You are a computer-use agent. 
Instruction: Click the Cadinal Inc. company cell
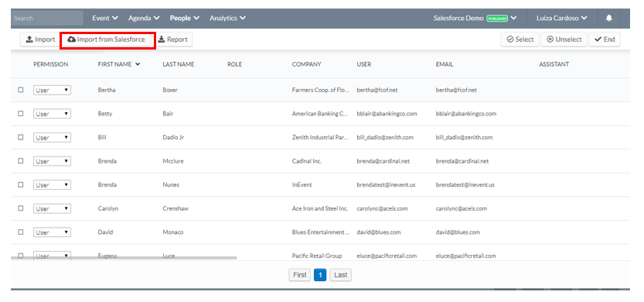306,161
